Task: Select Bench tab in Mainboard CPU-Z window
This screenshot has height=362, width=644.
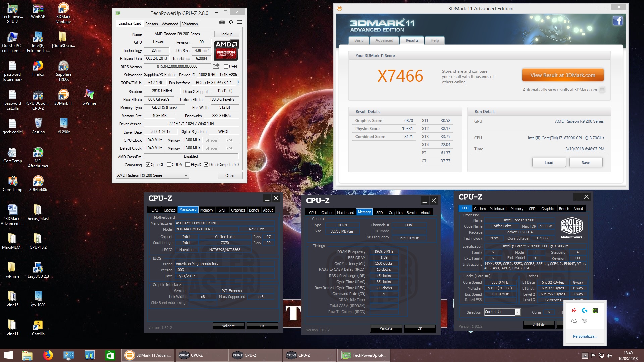Action: tap(254, 210)
